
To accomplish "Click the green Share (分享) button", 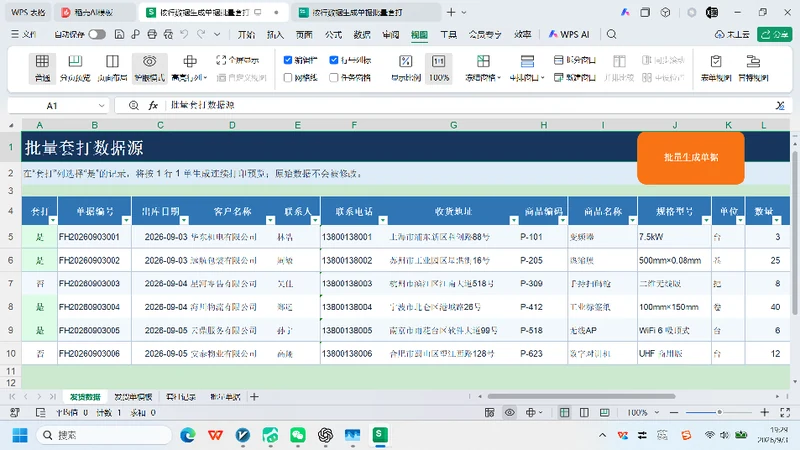I will 774,34.
